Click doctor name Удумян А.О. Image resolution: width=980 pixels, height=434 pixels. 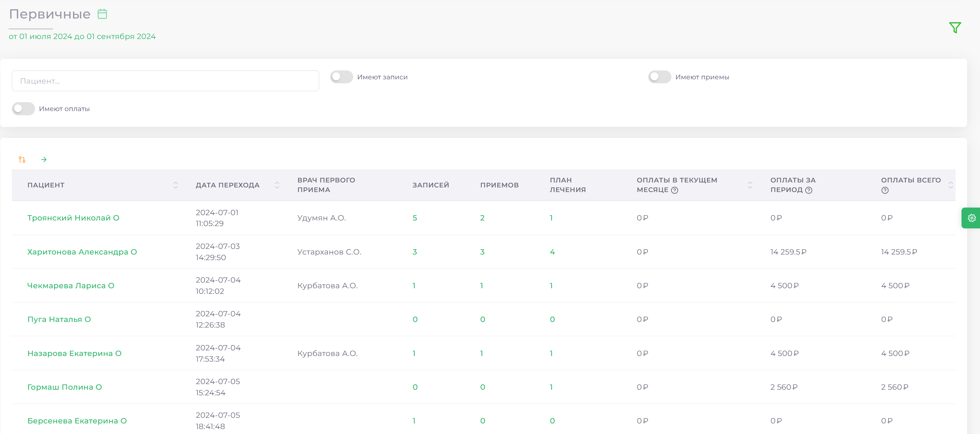[321, 218]
